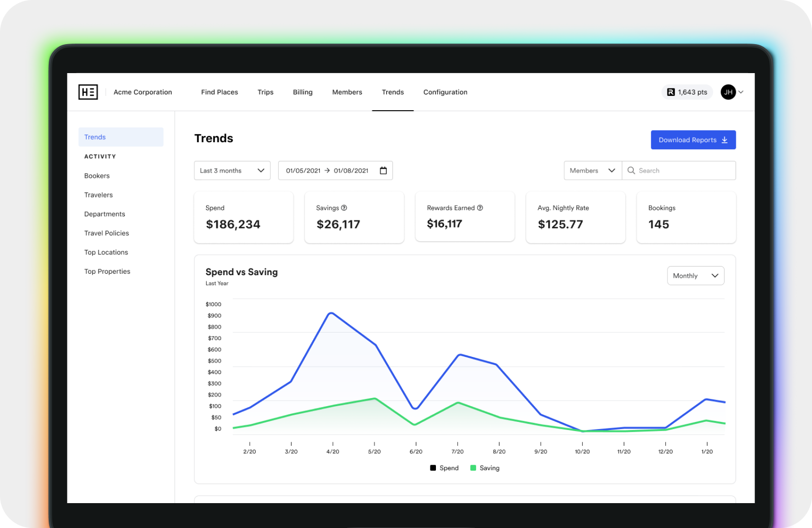Click the search magnifier icon

pos(631,171)
